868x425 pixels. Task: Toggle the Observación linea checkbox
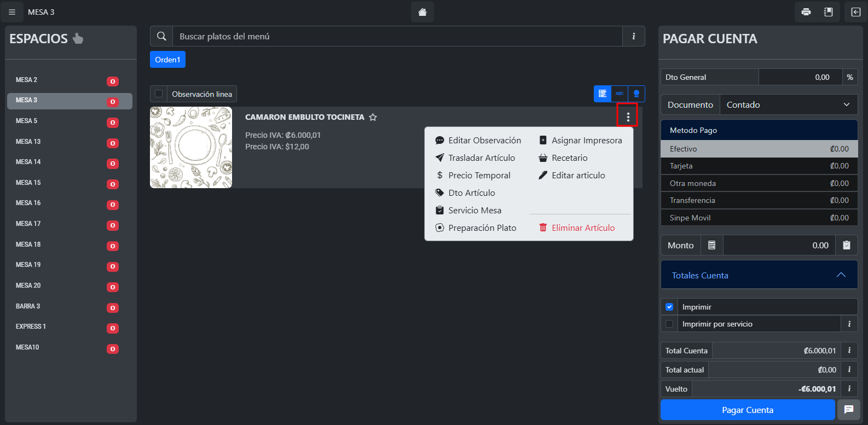[159, 94]
